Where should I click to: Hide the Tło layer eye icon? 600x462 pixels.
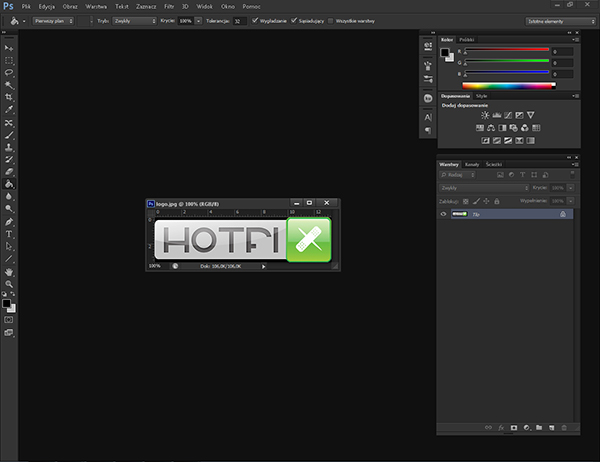click(443, 214)
